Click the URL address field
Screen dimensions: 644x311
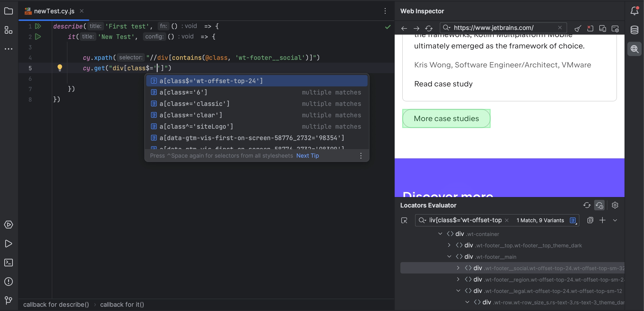click(x=503, y=28)
